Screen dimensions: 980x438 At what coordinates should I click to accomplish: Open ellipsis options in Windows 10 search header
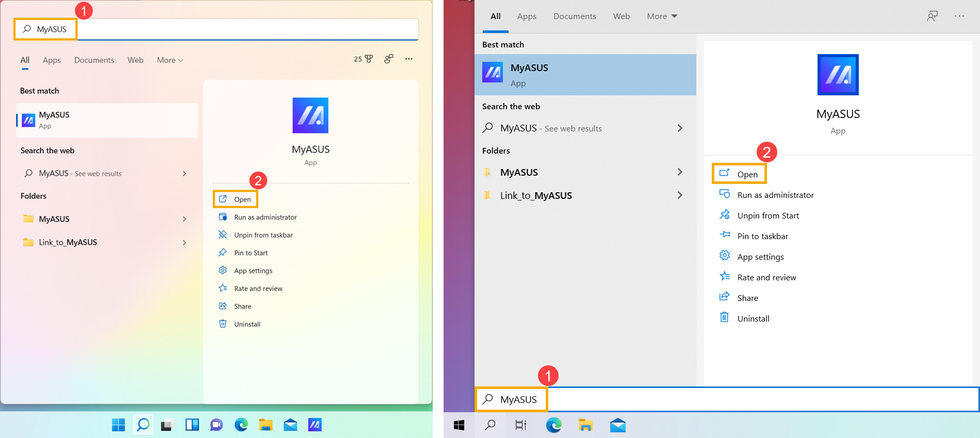959,16
